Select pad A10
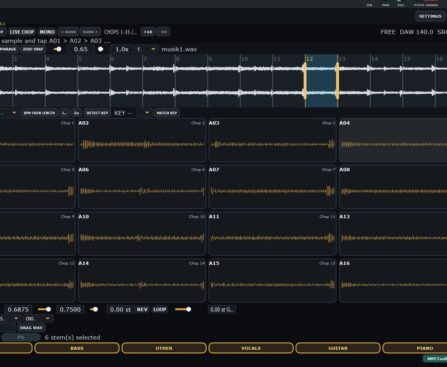This screenshot has width=447, height=367. (x=142, y=234)
